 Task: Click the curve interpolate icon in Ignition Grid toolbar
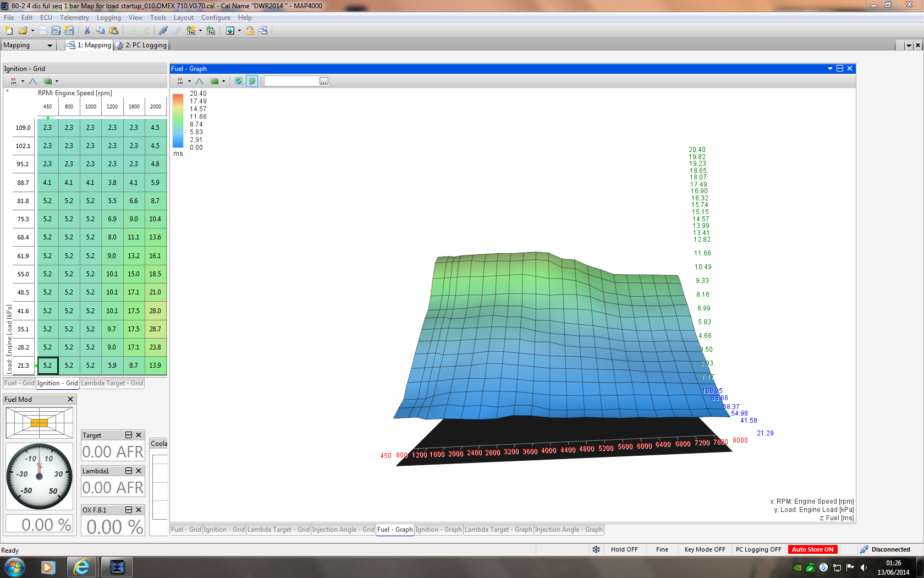pos(33,81)
